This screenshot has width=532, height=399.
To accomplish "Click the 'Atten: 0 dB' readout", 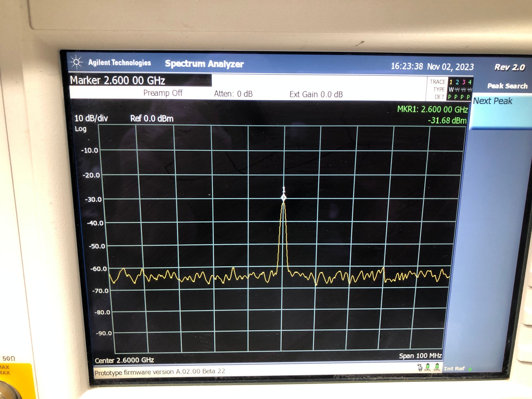I will coord(233,94).
